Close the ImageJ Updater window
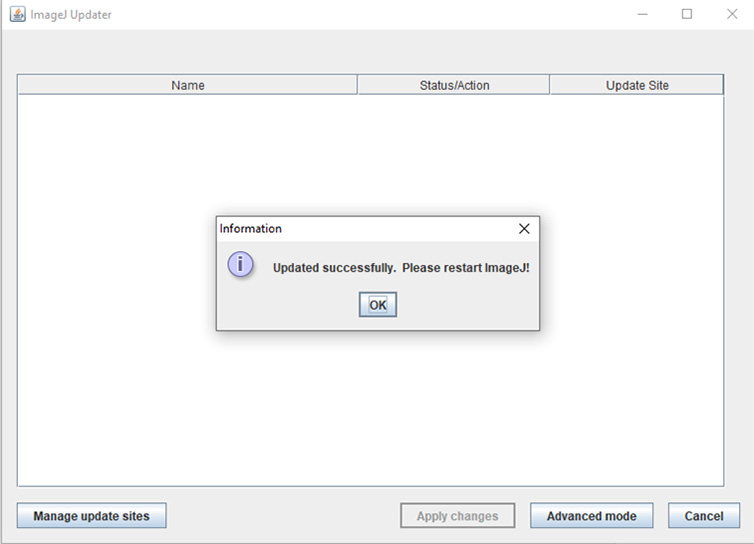 pos(732,14)
